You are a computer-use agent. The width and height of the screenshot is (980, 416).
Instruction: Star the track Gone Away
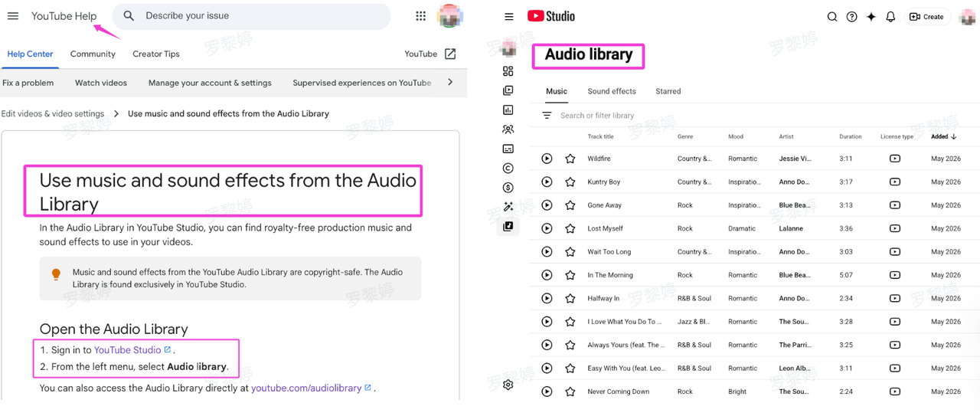click(x=570, y=205)
